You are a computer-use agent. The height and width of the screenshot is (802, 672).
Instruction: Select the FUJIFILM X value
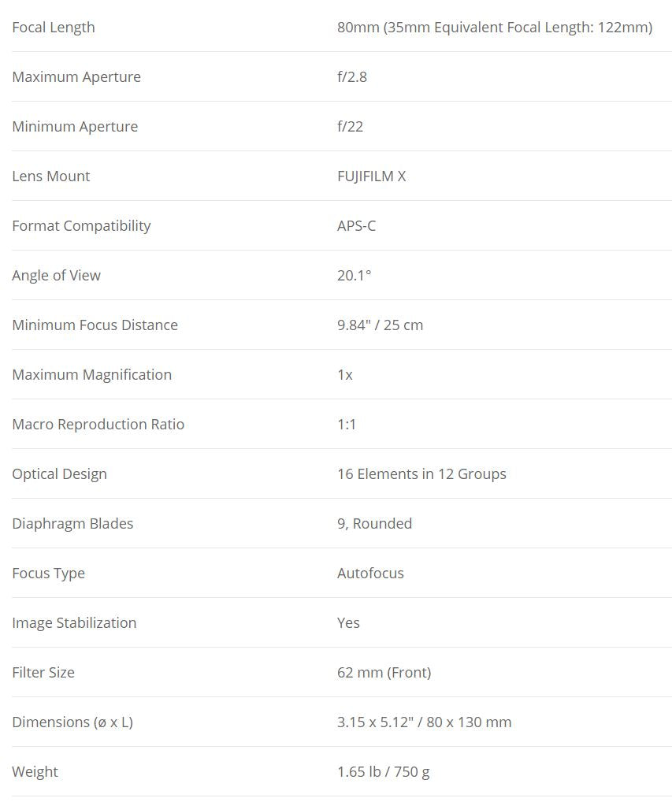point(371,176)
